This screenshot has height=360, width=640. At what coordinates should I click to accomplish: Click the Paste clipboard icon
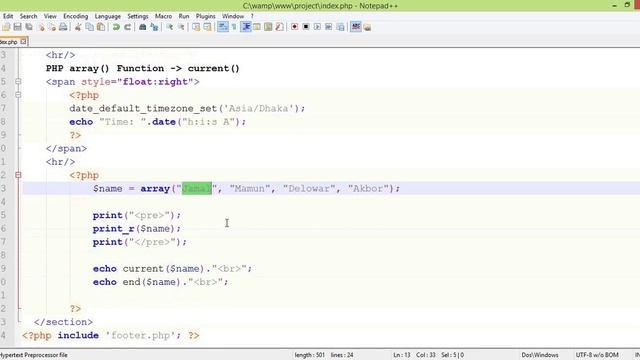click(x=101, y=27)
